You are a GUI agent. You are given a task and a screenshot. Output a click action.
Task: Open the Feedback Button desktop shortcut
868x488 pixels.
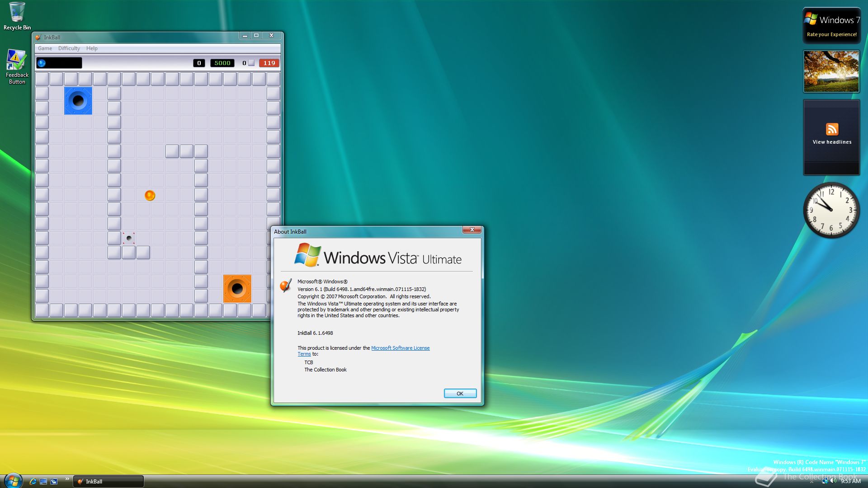click(17, 66)
